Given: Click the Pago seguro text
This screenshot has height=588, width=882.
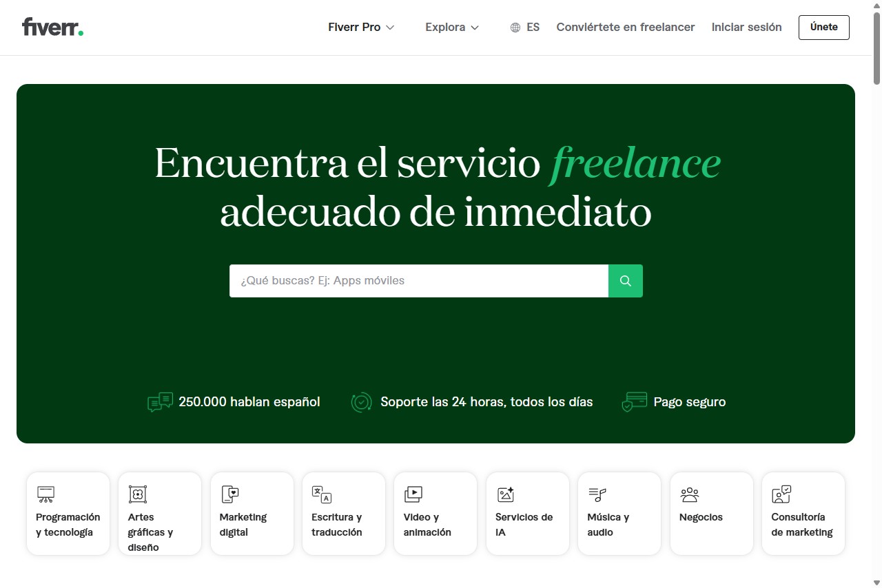Looking at the screenshot, I should 690,402.
